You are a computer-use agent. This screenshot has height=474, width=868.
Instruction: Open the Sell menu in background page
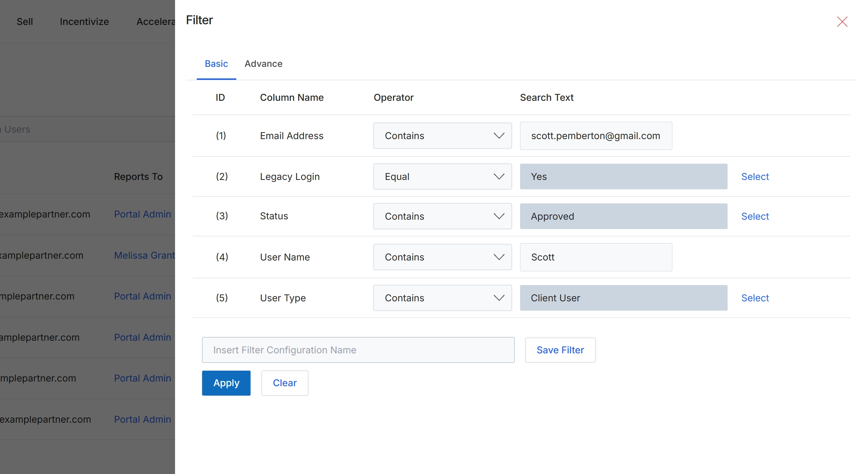[25, 22]
